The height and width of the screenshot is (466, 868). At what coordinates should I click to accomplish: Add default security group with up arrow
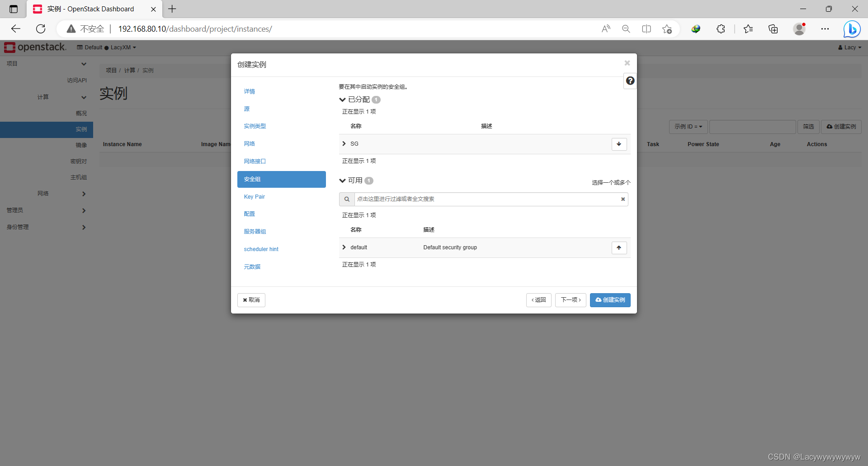tap(619, 247)
